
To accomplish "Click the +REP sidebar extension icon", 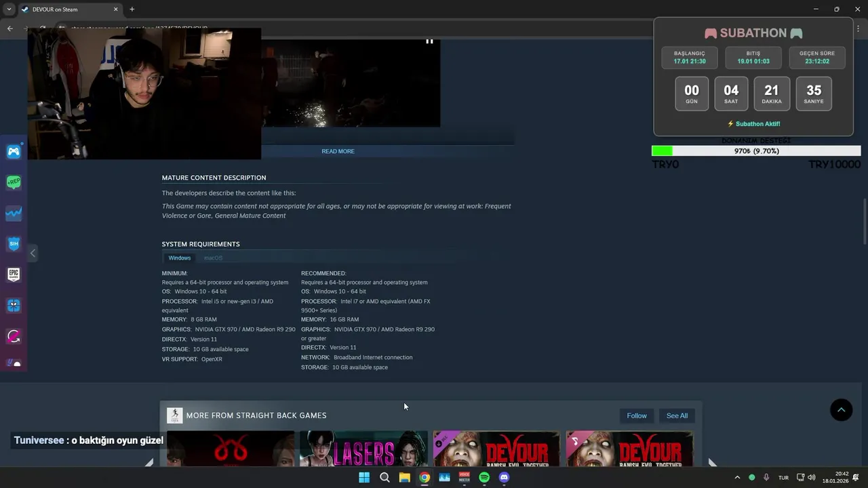I will pos(14,182).
